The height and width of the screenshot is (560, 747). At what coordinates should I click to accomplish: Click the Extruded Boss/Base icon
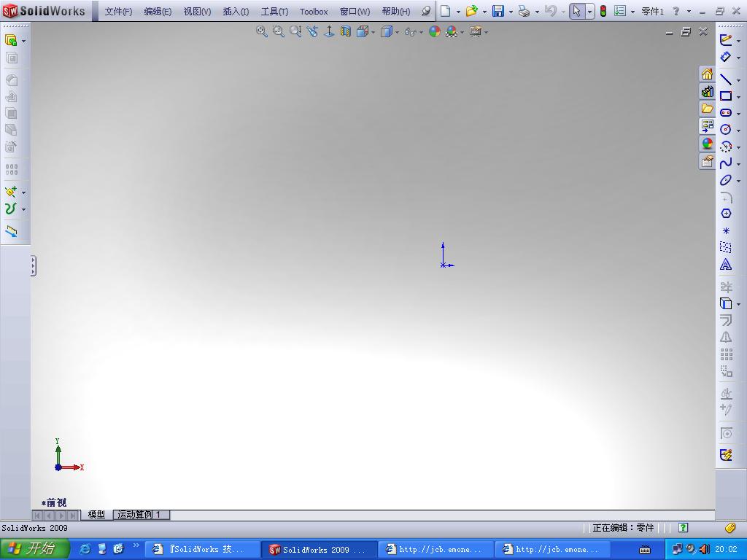point(11,41)
